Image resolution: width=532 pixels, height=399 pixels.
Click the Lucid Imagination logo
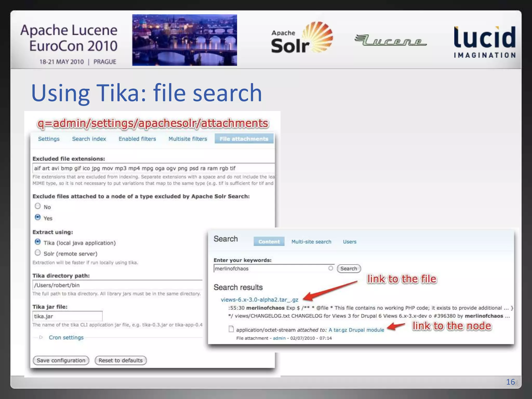[485, 42]
